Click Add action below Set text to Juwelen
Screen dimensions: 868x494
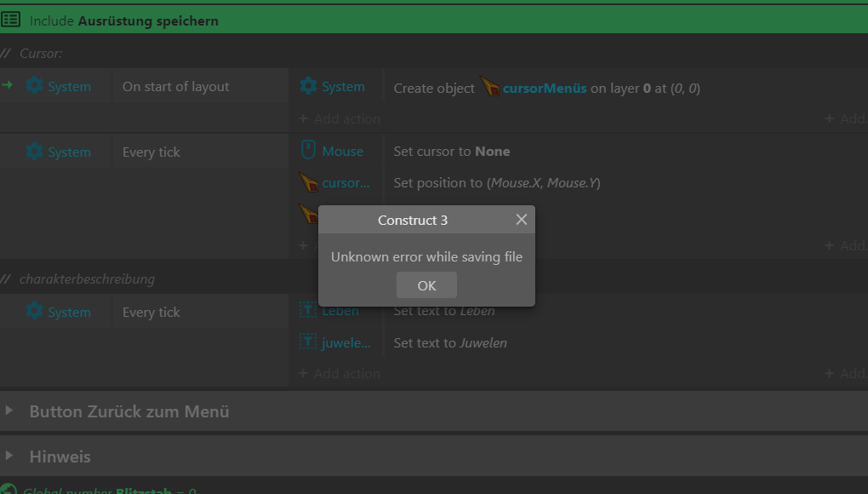click(x=340, y=374)
